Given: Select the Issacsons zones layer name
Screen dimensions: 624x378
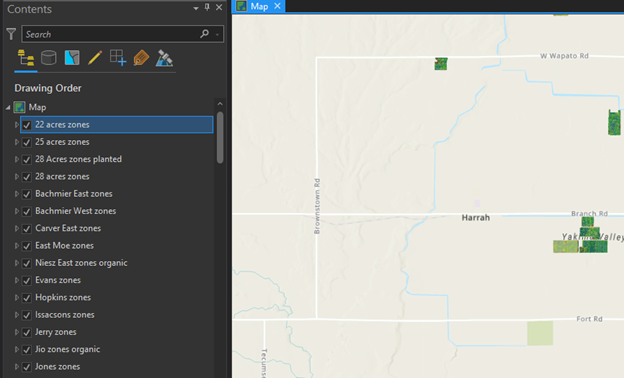Looking at the screenshot, I should pos(65,315).
